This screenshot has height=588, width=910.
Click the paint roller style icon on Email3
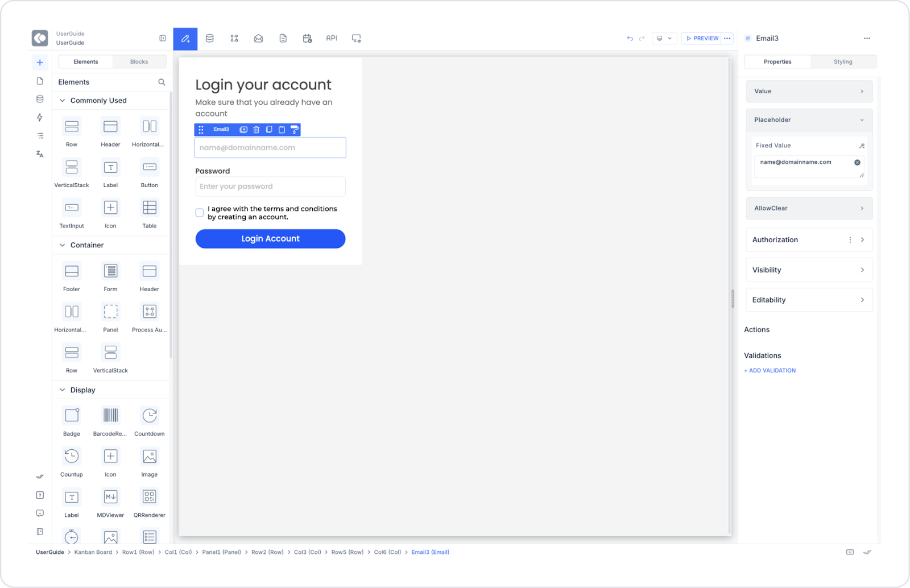pos(295,130)
